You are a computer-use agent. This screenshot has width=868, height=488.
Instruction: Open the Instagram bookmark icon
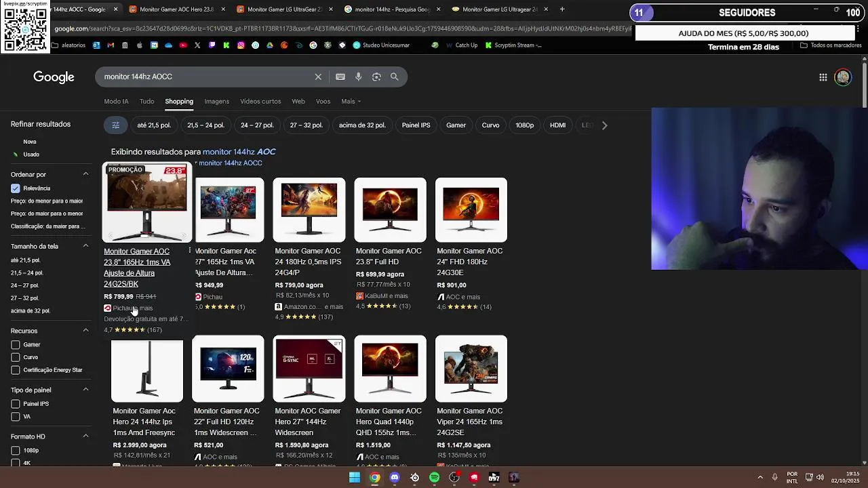pyautogui.click(x=241, y=45)
